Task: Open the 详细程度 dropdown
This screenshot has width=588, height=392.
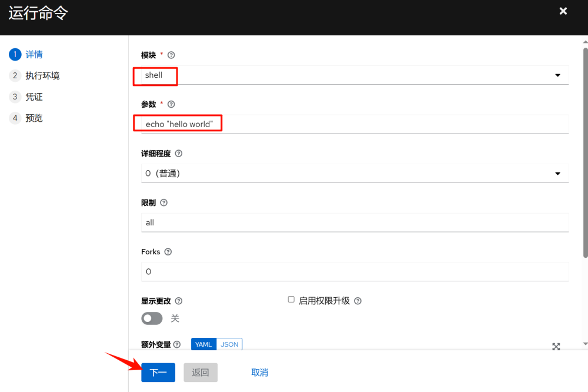Action: tap(558, 173)
